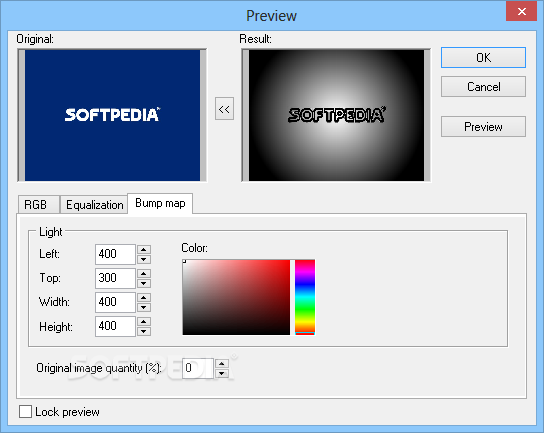Click the << copy-result button
This screenshot has height=433, width=544.
[224, 109]
